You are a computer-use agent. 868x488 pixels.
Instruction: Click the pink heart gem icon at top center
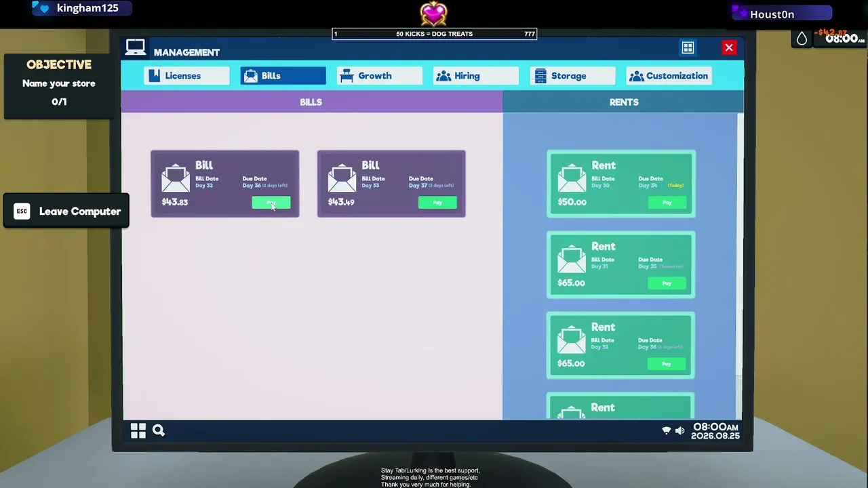pos(433,14)
